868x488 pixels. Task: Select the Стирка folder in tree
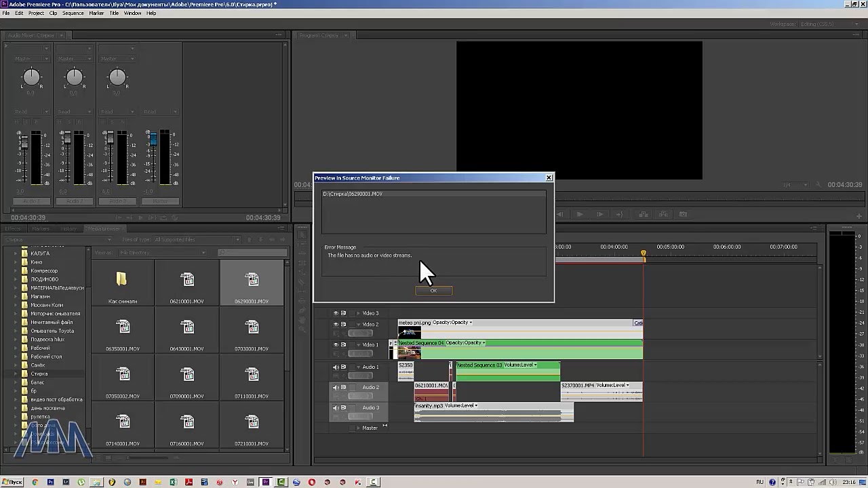[39, 373]
